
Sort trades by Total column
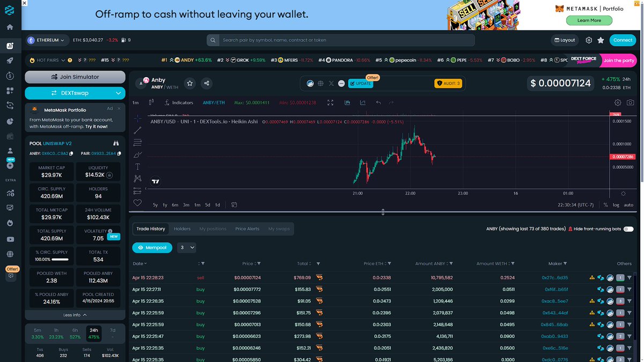tap(304, 263)
